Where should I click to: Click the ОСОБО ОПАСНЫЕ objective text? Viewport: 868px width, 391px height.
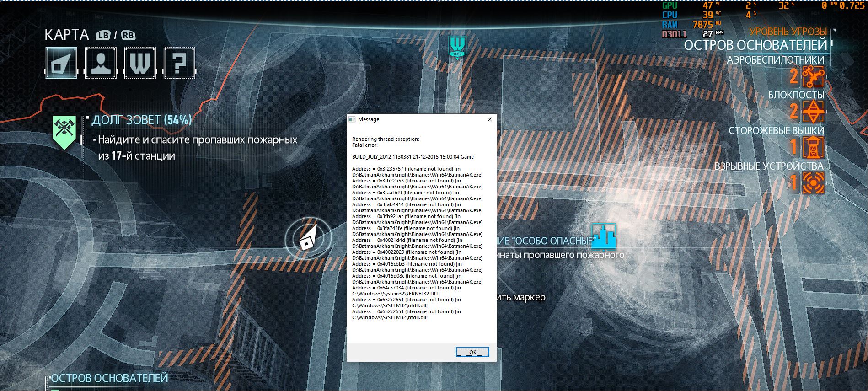pos(554,241)
